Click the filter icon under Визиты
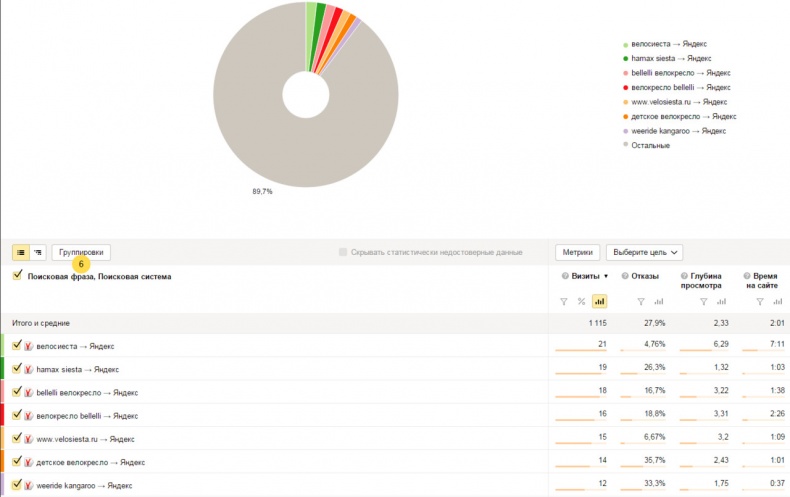 [563, 301]
